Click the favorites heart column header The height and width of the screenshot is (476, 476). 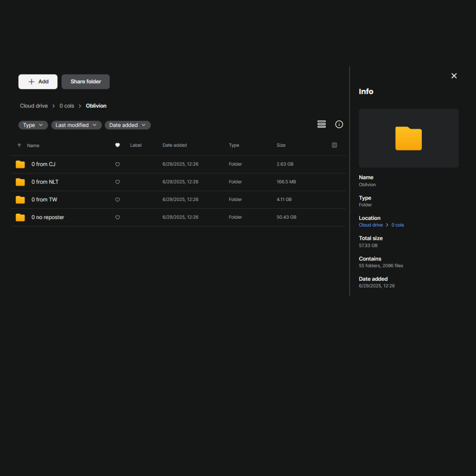click(x=117, y=145)
